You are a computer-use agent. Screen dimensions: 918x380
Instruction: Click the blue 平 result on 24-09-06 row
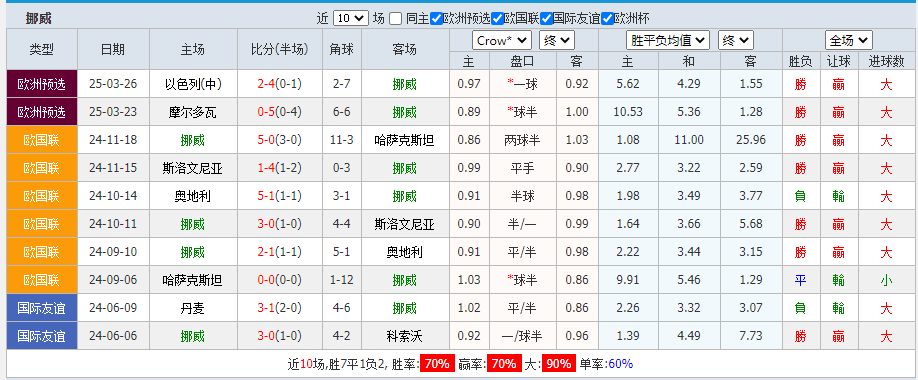800,280
